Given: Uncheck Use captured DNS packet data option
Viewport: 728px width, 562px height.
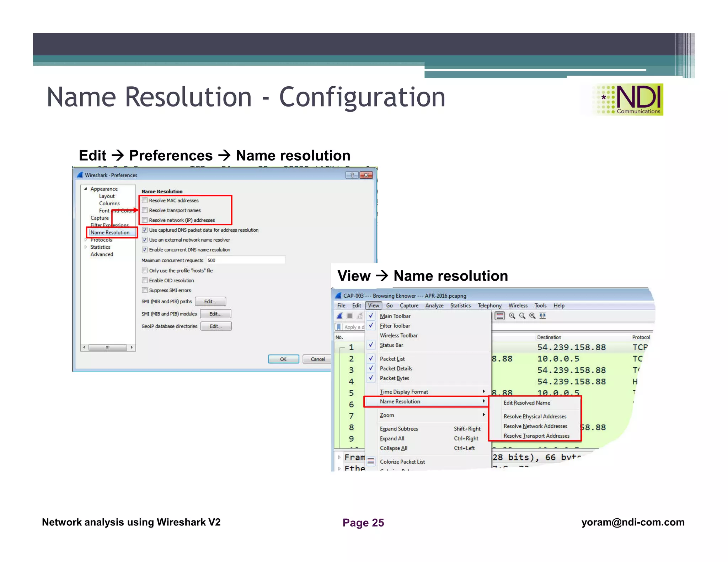Looking at the screenshot, I should coord(145,230).
